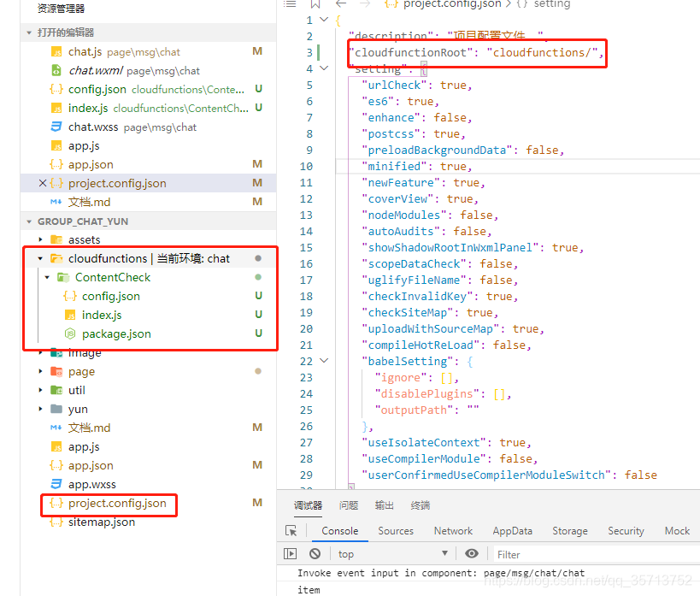
Task: Open app.wxss in project tree
Action: (92, 484)
